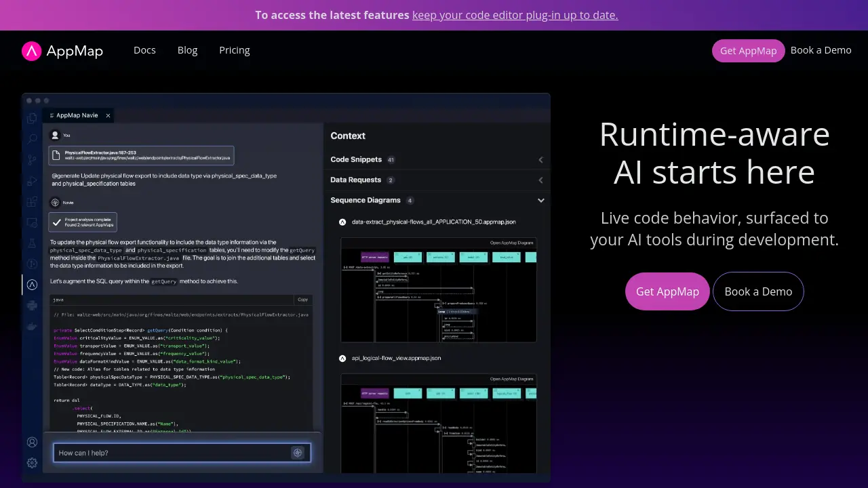Image resolution: width=868 pixels, height=488 pixels.
Task: Open the Manage gear icon at the sidebar bottom
Action: coord(32,463)
